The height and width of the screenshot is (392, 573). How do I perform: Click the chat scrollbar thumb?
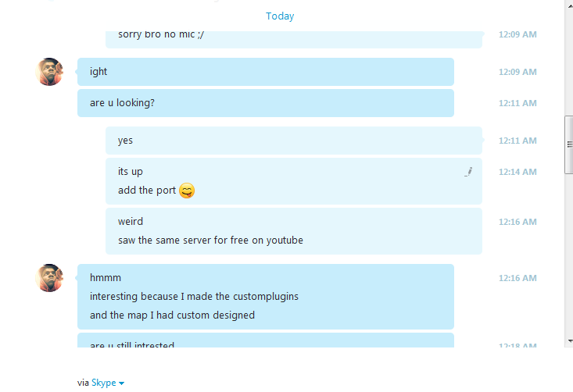(569, 145)
